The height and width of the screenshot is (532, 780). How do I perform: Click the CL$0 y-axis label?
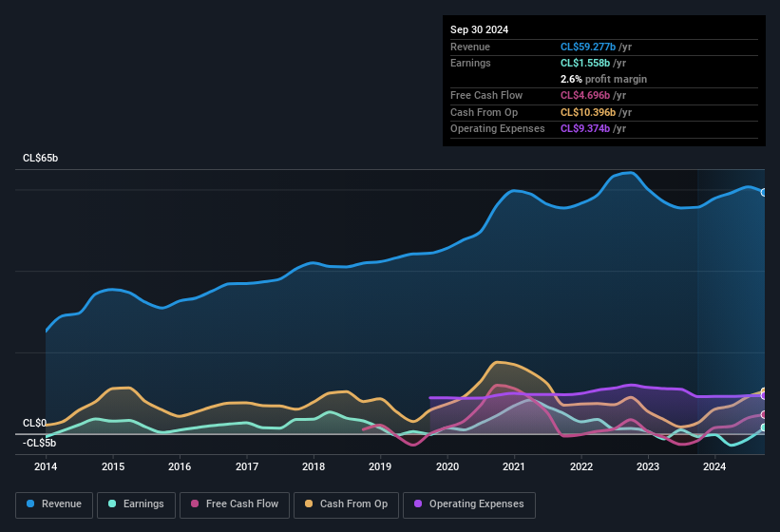click(x=35, y=423)
